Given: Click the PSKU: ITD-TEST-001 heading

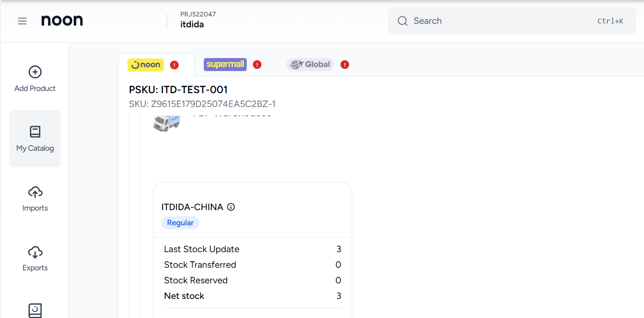Looking at the screenshot, I should [x=178, y=90].
